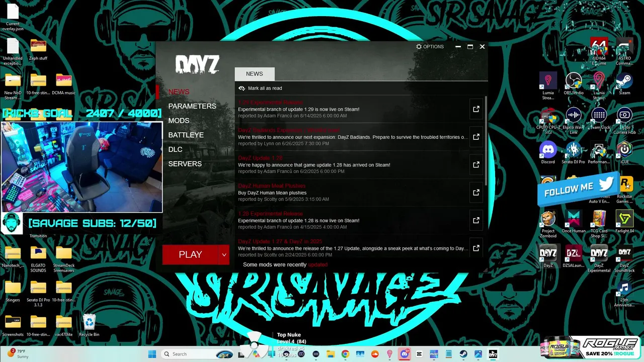Open the SERVERS section

point(185,164)
